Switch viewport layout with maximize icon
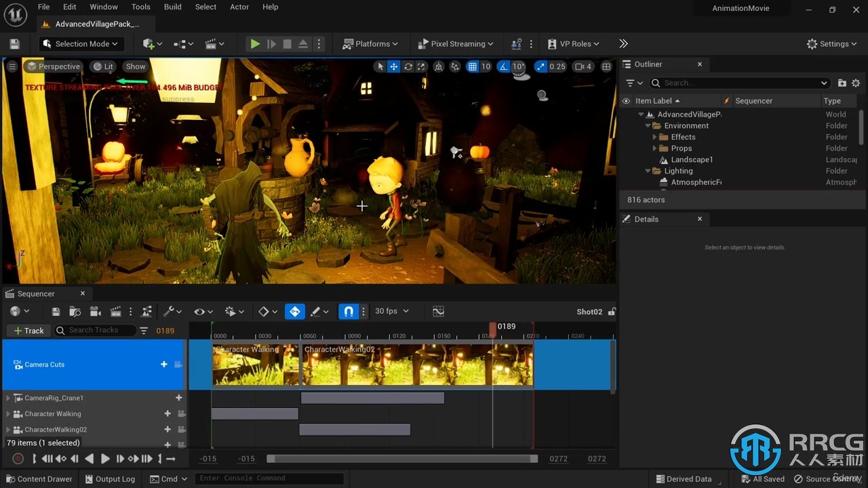 pos(606,66)
